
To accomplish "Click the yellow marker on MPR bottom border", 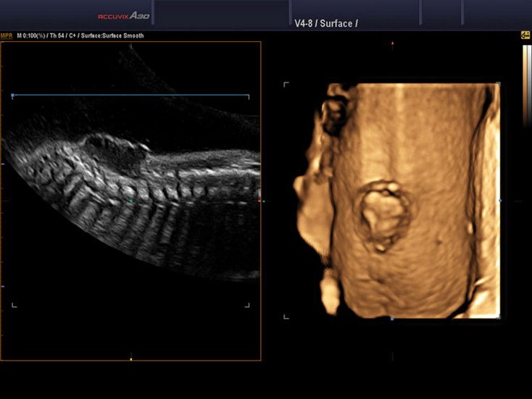I will pyautogui.click(x=130, y=358).
